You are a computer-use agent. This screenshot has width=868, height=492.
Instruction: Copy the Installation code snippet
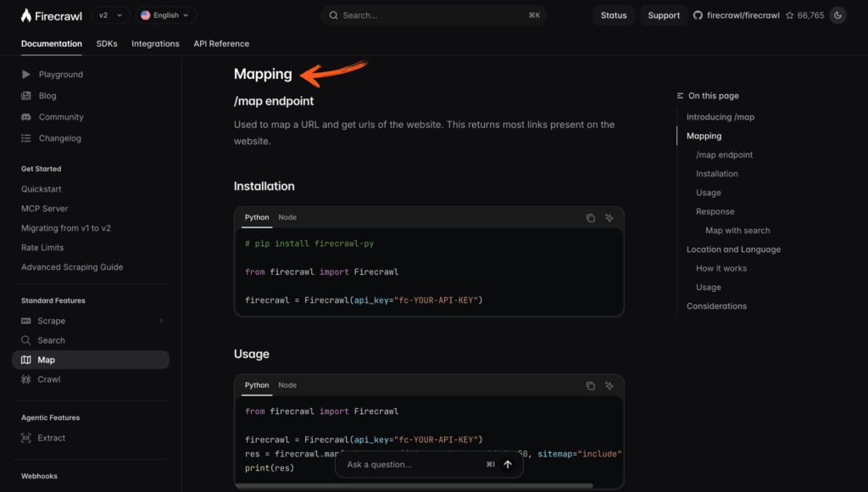click(591, 218)
